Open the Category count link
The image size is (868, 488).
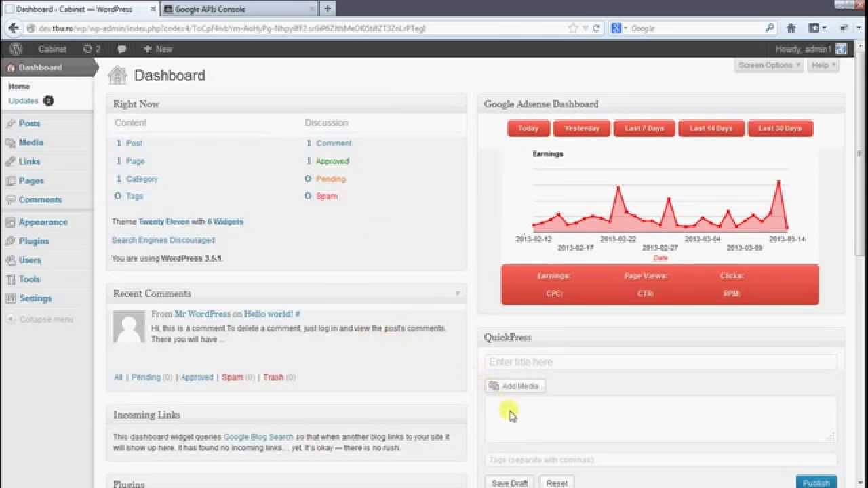coord(142,179)
